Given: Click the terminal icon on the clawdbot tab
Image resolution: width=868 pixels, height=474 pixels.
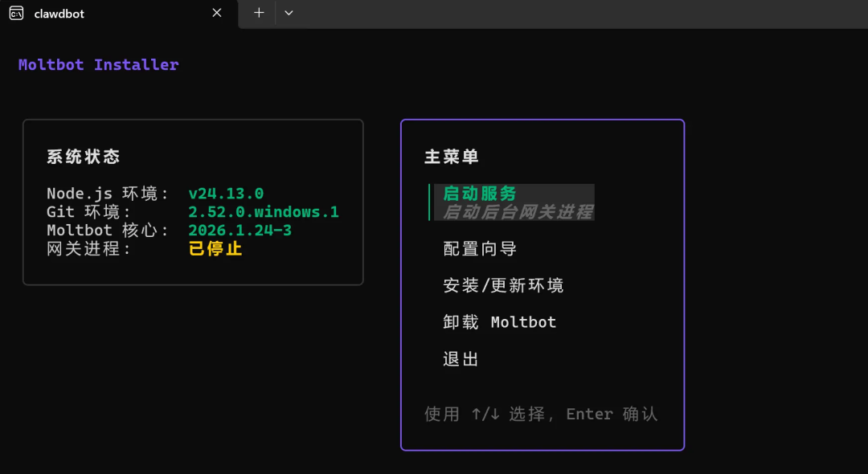Looking at the screenshot, I should (x=16, y=13).
